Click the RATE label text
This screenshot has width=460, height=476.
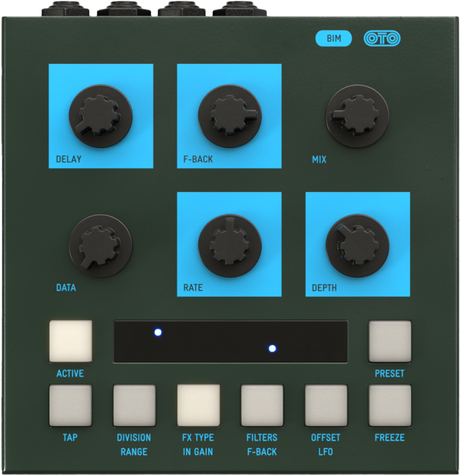193,287
